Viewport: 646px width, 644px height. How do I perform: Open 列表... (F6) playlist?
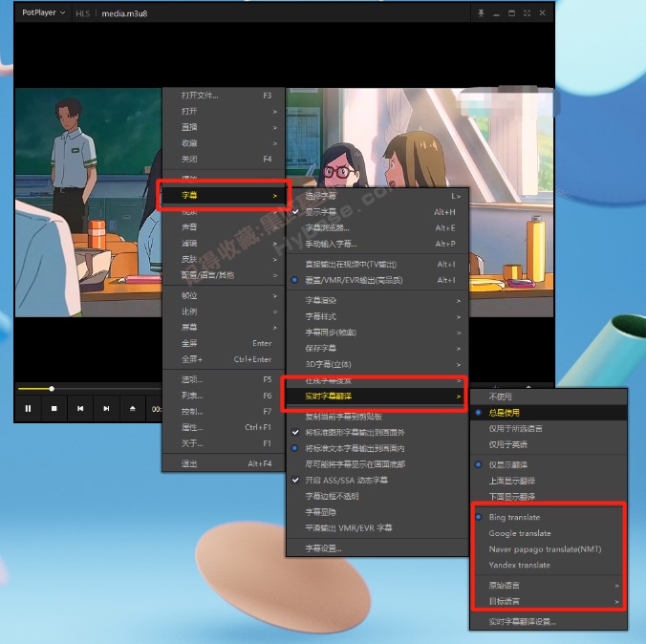pyautogui.click(x=224, y=396)
